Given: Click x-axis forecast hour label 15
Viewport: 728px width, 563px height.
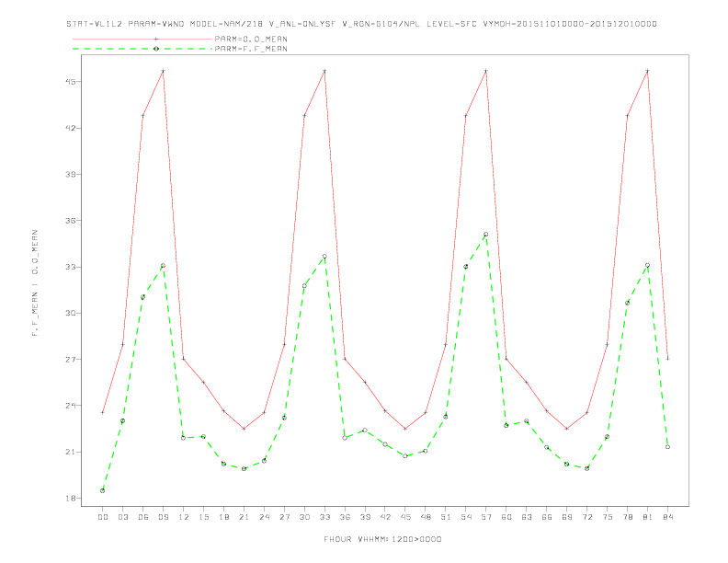Looking at the screenshot, I should (203, 517).
